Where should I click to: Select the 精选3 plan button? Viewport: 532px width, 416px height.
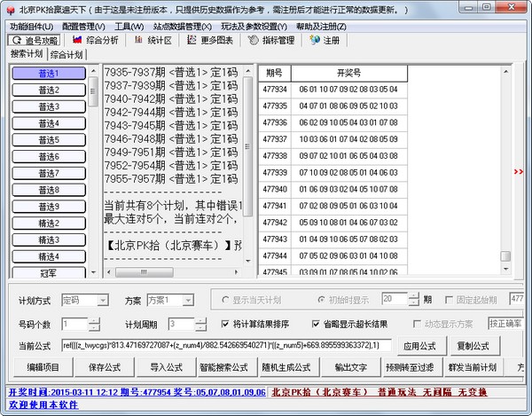pyautogui.click(x=49, y=239)
